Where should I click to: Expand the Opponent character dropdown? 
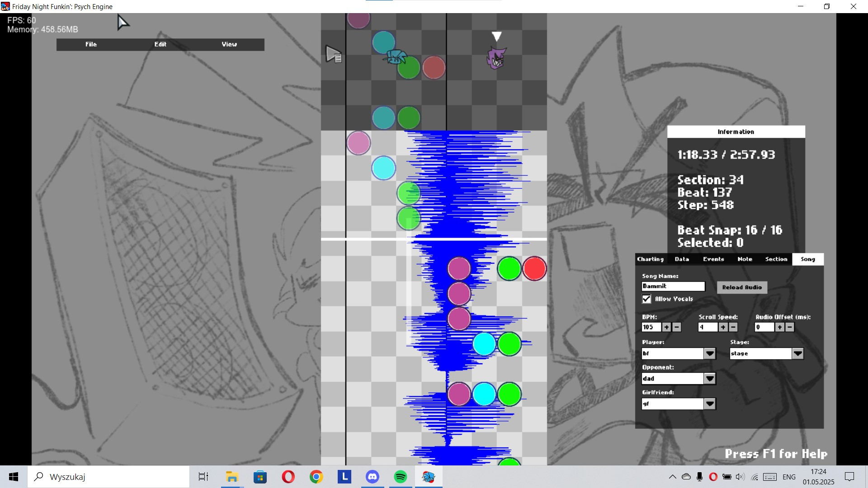710,379
